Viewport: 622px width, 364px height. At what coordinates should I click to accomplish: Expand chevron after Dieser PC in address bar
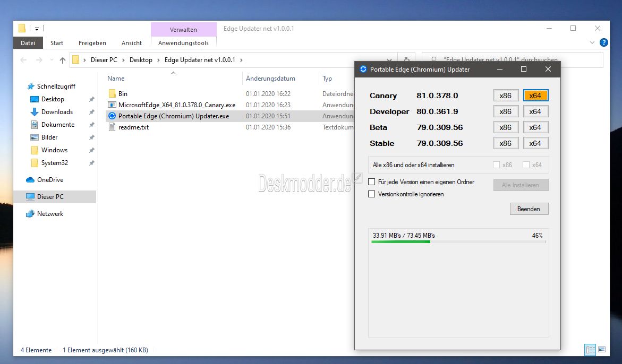pos(123,60)
